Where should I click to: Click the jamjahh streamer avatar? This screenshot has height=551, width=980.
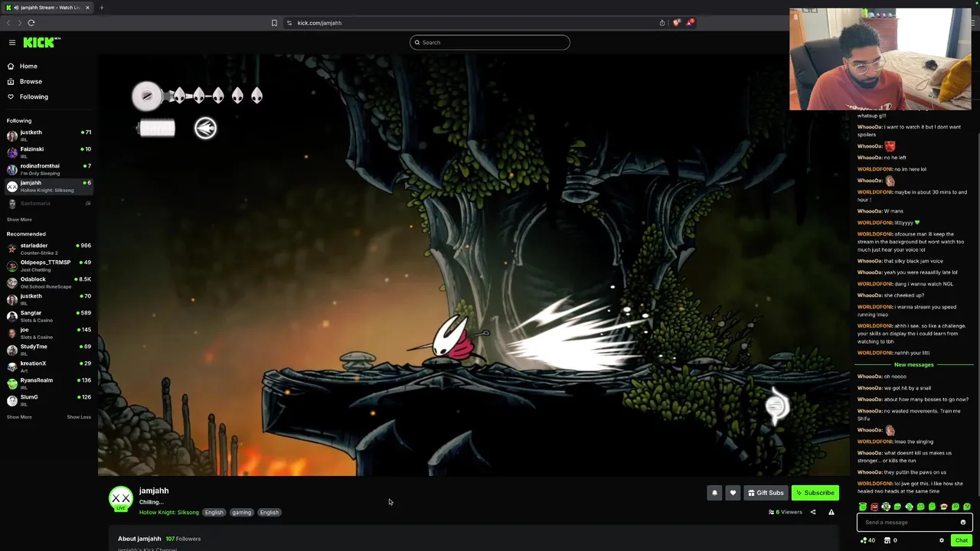pos(121,498)
